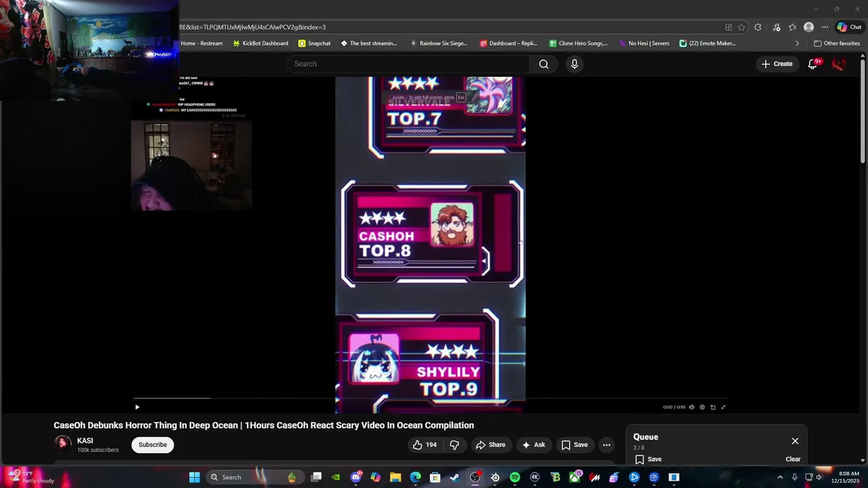Image resolution: width=868 pixels, height=488 pixels.
Task: Share the CaseOh video
Action: [490, 445]
